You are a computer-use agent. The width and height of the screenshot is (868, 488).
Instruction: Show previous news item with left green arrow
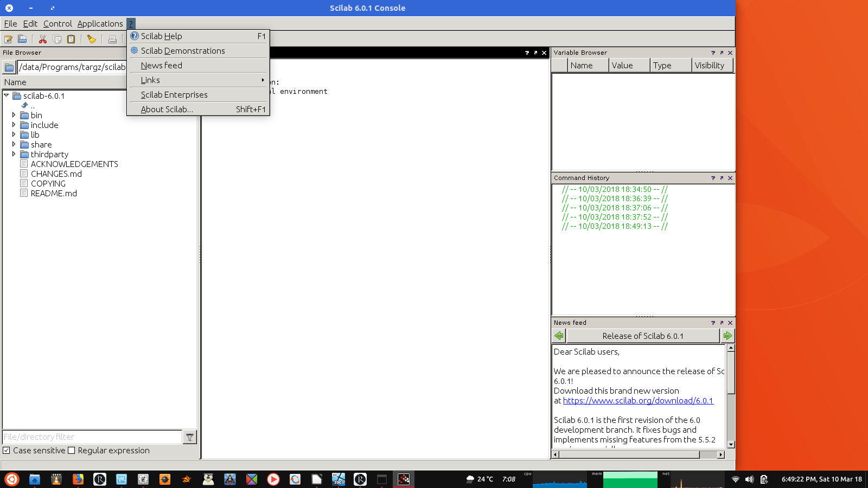coord(559,336)
